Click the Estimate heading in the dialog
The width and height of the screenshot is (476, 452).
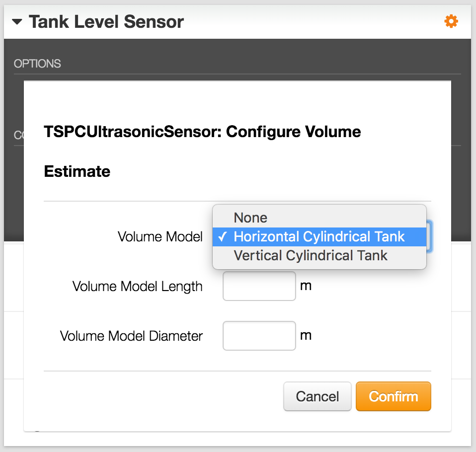coord(77,171)
